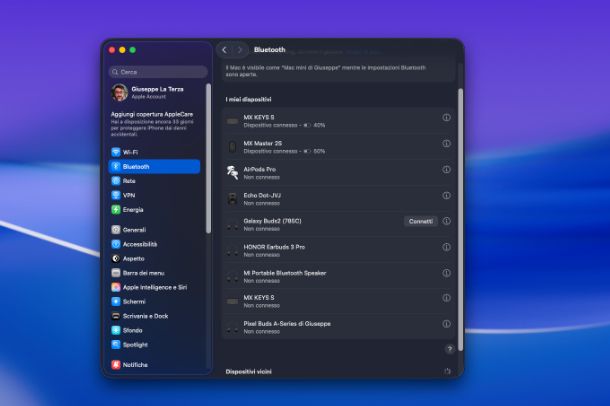610x406 pixels.
Task: Open Spotlight settings in sidebar
Action: [154, 345]
